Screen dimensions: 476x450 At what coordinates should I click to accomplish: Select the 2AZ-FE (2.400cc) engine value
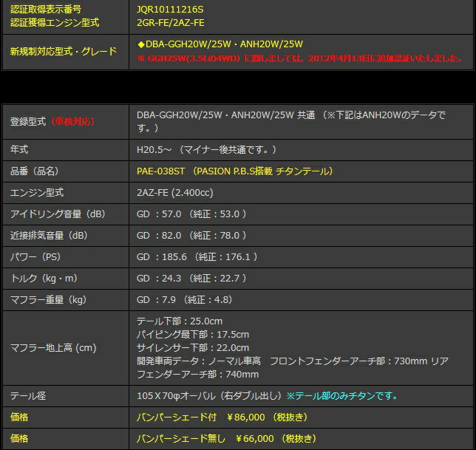pos(174,192)
